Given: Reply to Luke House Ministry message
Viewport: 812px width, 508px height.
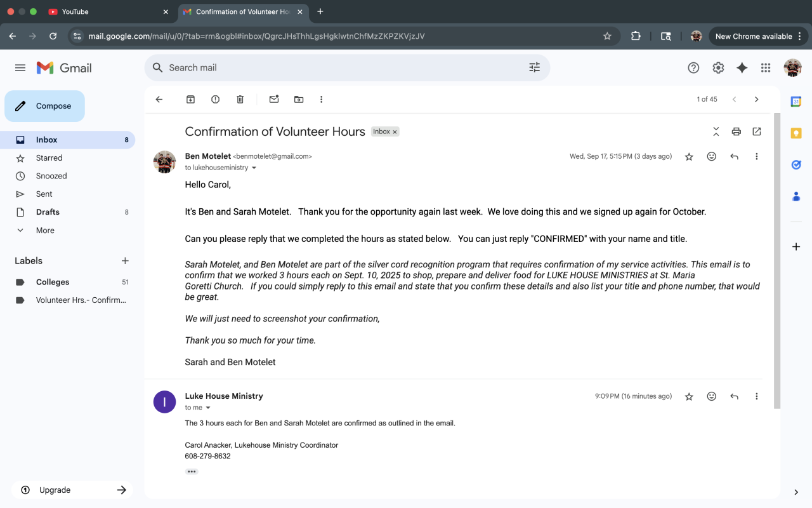Looking at the screenshot, I should (734, 396).
